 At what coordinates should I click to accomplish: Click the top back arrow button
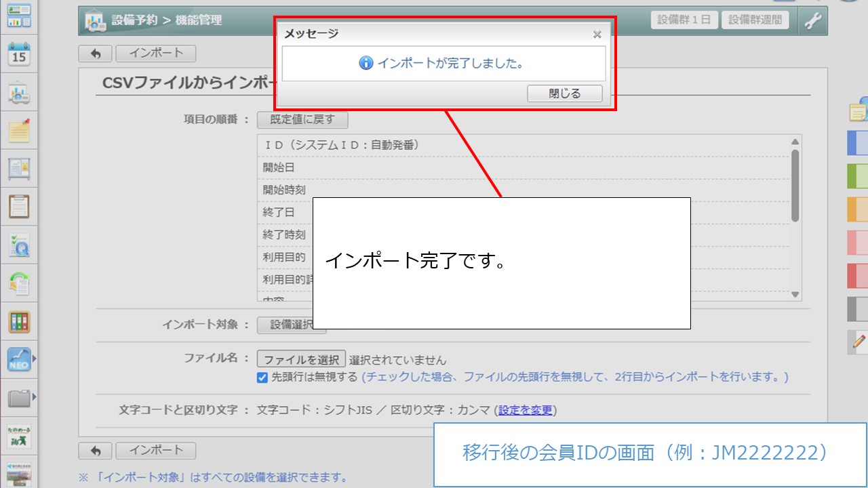(96, 54)
